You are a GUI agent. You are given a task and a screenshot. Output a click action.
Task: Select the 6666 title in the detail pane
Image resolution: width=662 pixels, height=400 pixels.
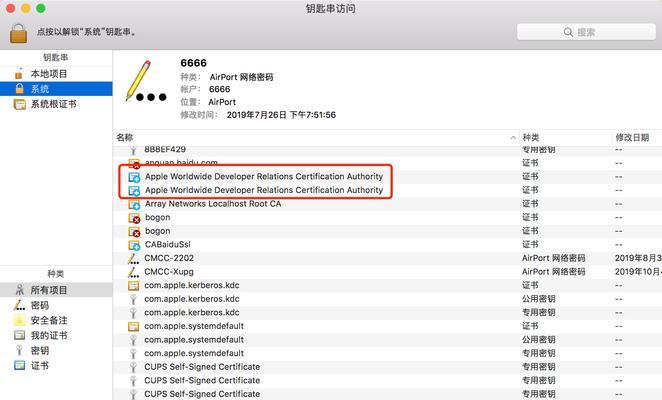click(193, 63)
